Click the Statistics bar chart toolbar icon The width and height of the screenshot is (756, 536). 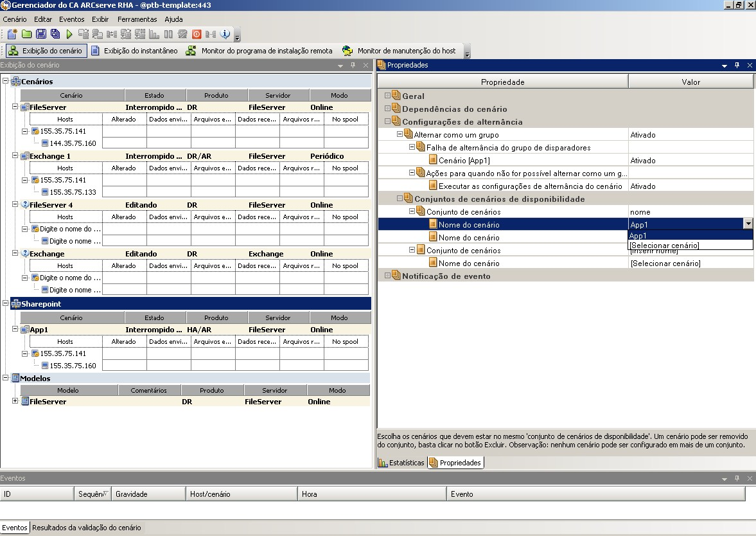pos(154,34)
